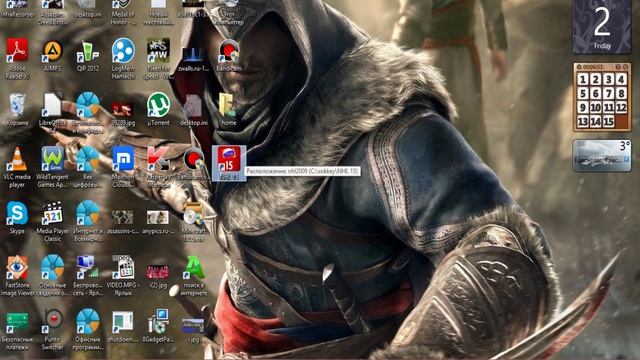Open the Kaspersky shortcut with the red K
The width and height of the screenshot is (640, 360).
point(158,158)
